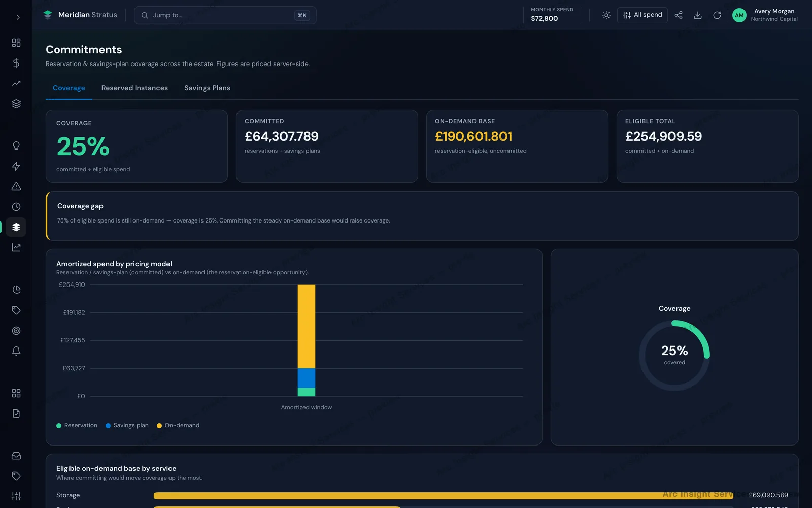Click the Commitments page heading

(x=84, y=50)
